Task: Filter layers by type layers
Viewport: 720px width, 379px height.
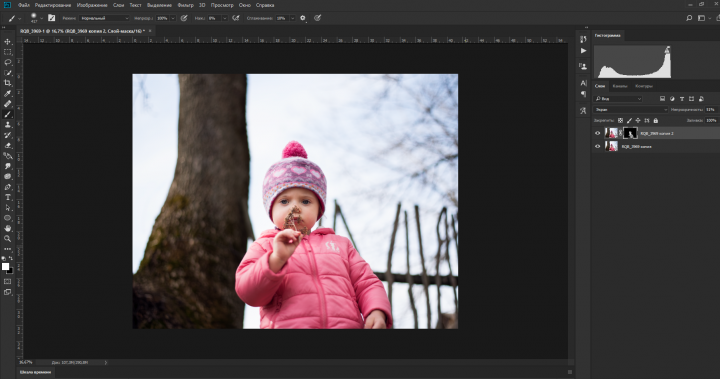Action: click(682, 99)
